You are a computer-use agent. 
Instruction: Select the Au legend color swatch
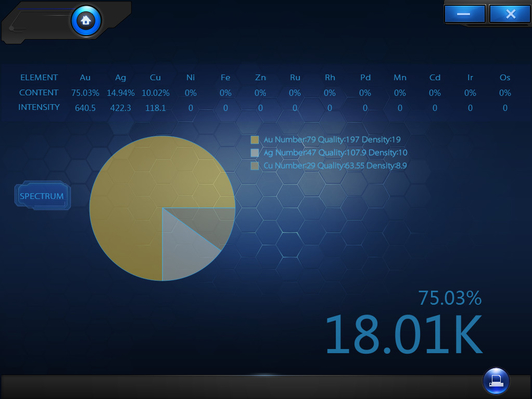(255, 140)
